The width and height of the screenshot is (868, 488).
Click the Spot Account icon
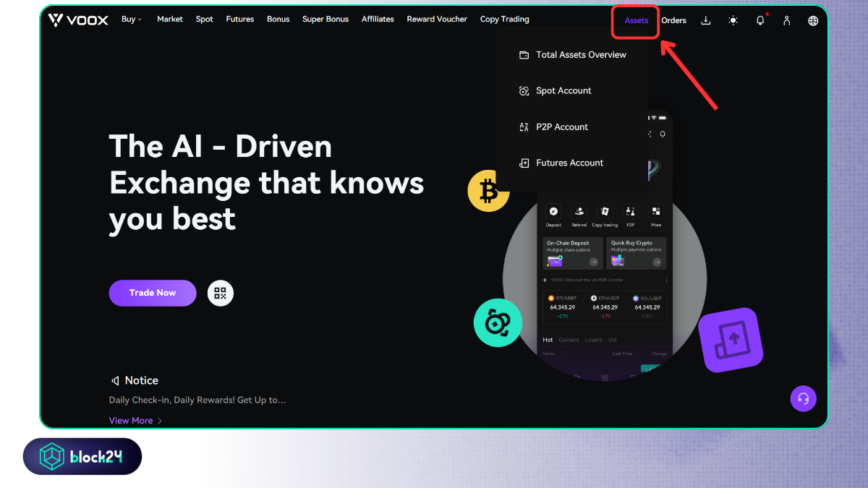click(x=524, y=91)
